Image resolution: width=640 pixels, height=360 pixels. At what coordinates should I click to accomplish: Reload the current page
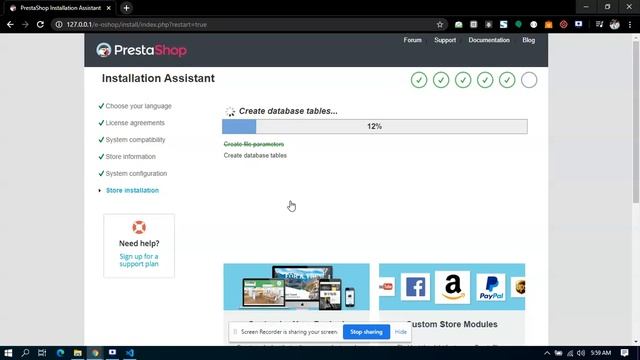40,24
